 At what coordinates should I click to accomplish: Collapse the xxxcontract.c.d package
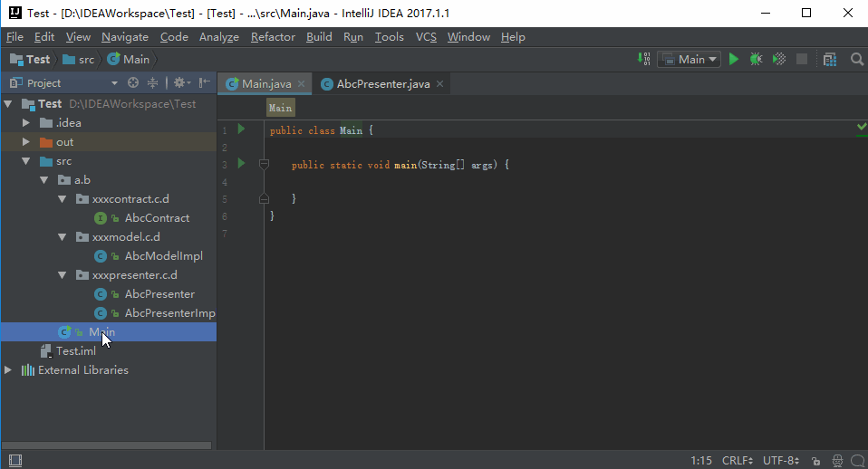(62, 199)
